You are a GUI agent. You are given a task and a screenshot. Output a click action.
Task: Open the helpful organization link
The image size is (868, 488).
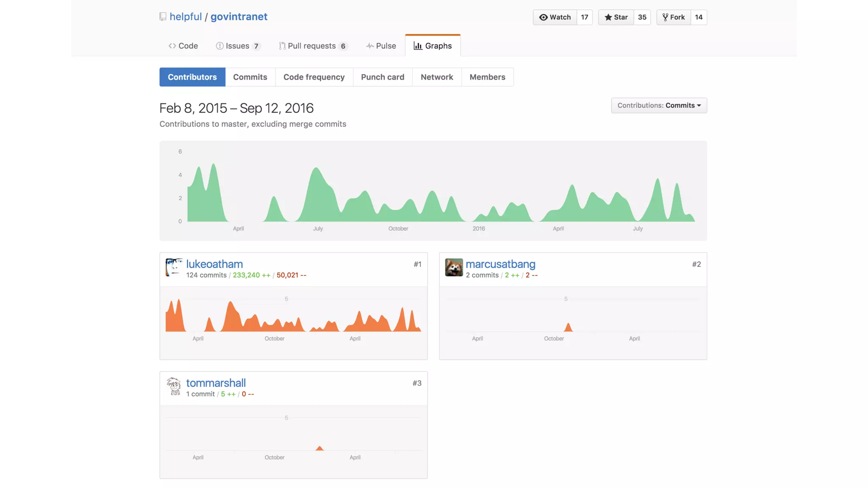point(186,17)
